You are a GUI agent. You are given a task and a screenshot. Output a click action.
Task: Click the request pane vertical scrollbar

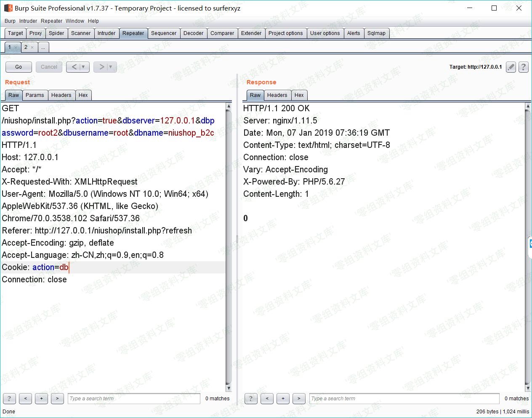tap(229, 244)
